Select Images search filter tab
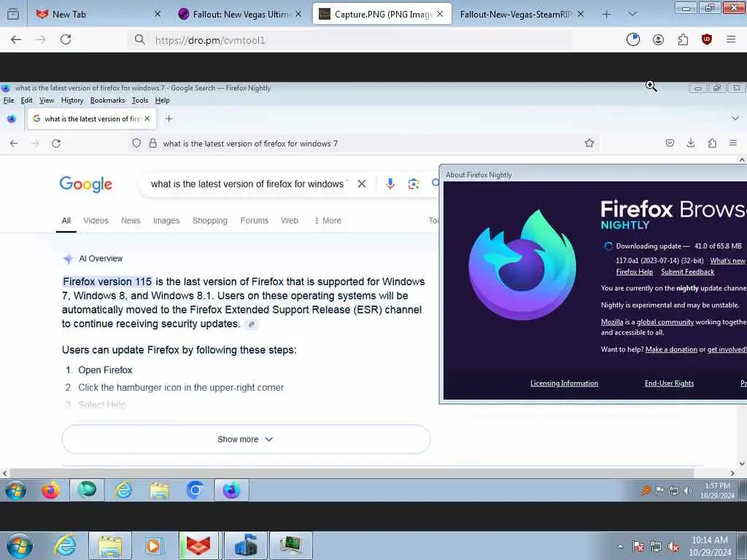The image size is (747, 560). point(166,220)
